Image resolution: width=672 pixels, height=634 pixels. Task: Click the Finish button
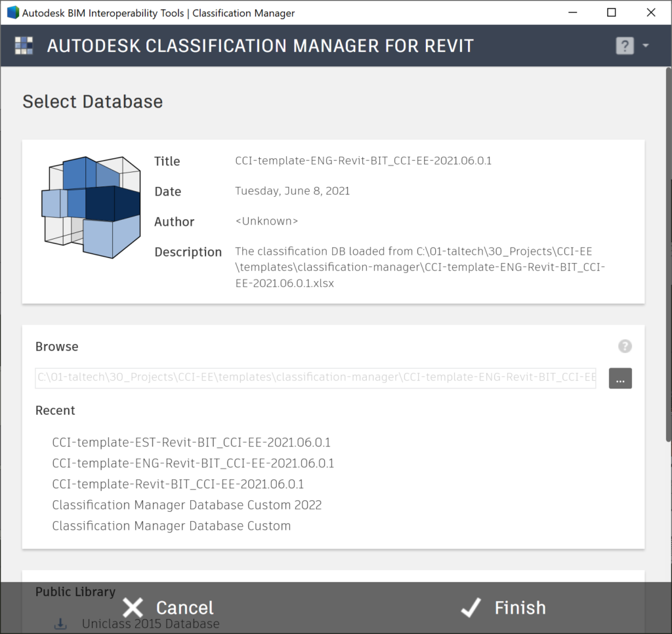[503, 608]
